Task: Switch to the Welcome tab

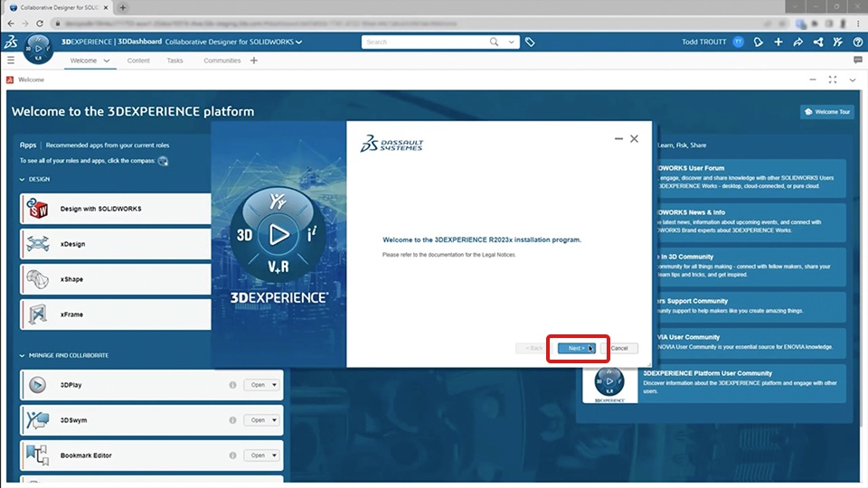Action: (x=83, y=61)
